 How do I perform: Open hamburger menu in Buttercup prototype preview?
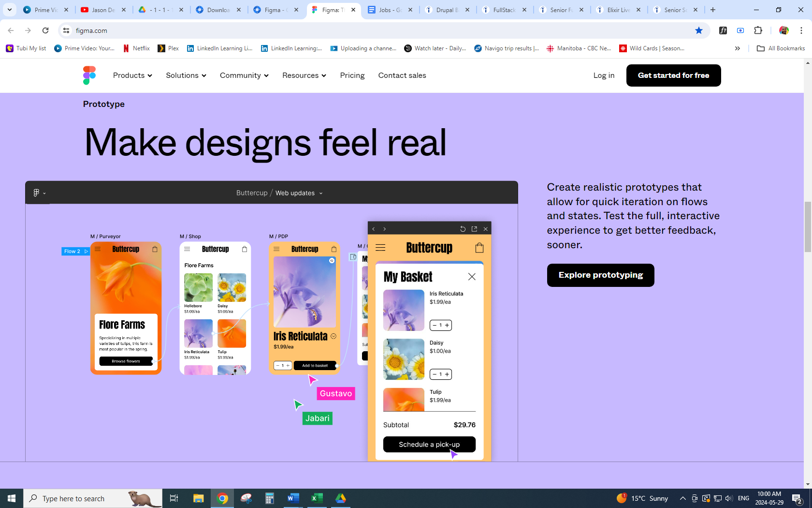pos(380,248)
